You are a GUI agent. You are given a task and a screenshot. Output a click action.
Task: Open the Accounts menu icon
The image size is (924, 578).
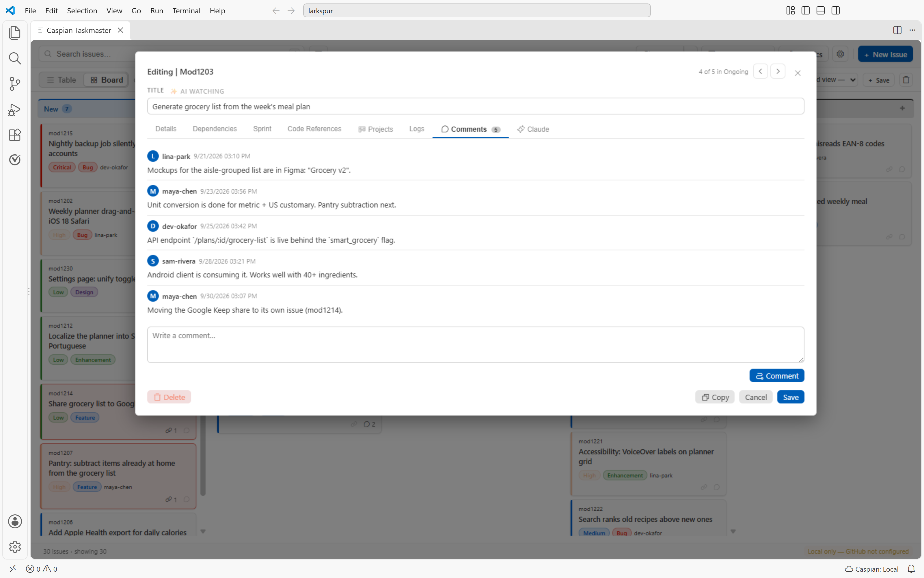(14, 521)
